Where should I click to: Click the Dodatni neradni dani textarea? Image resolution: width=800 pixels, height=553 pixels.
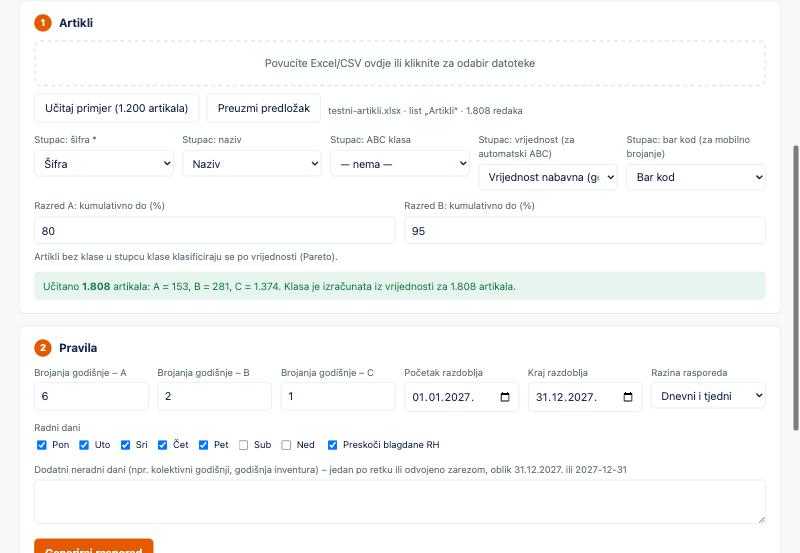point(399,502)
